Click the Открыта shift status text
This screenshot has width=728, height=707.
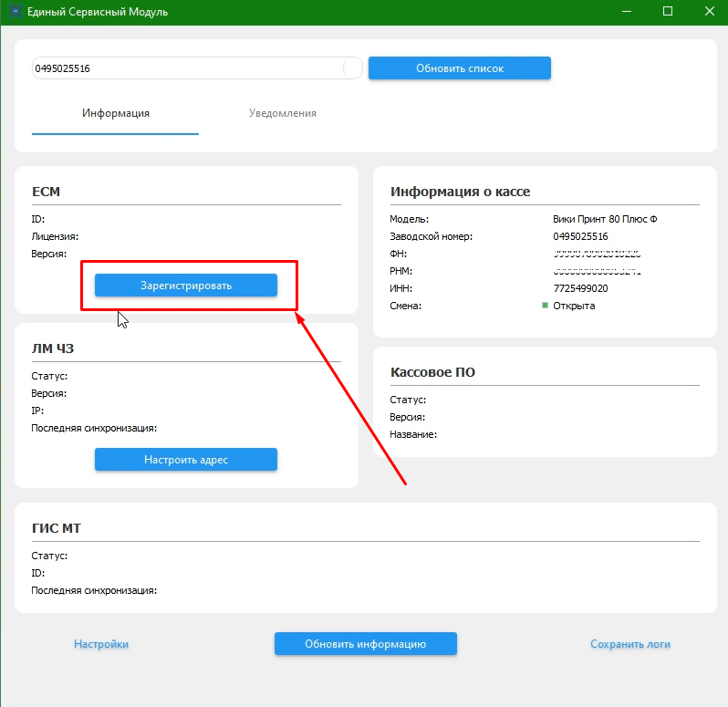574,306
